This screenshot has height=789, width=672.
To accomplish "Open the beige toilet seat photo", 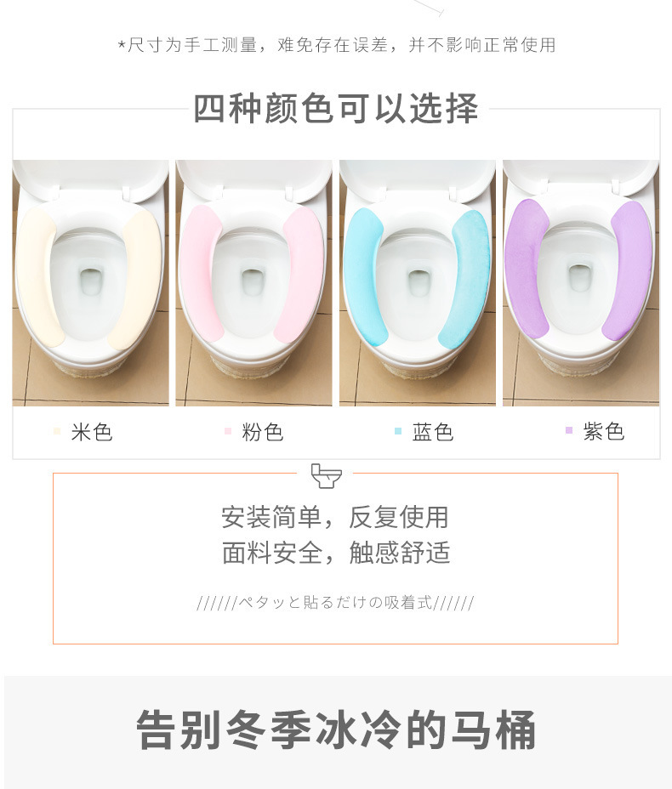I will (x=91, y=283).
